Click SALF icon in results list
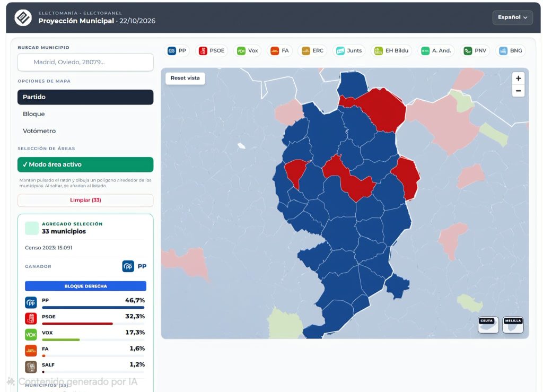 tap(31, 367)
